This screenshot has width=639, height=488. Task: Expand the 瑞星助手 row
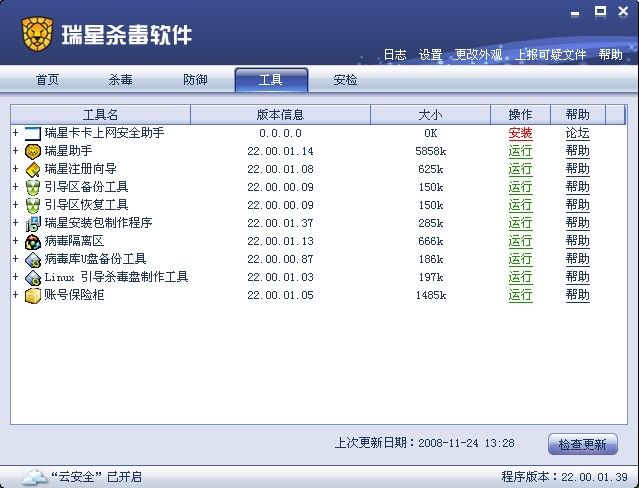pyautogui.click(x=15, y=151)
